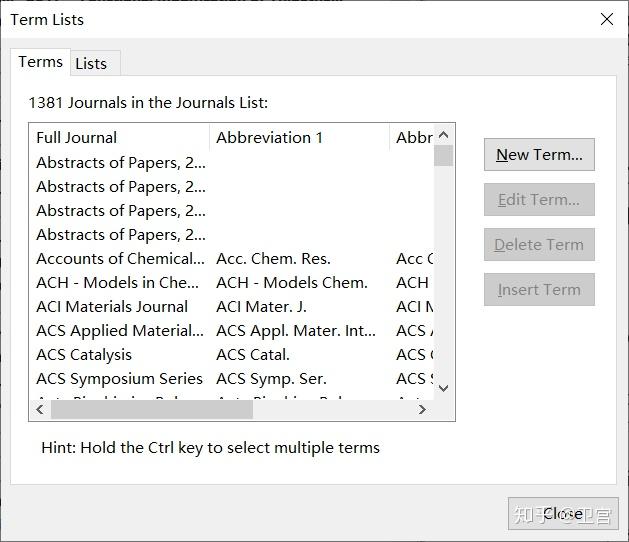Click the vertical scrollbar thumb

pyautogui.click(x=444, y=156)
